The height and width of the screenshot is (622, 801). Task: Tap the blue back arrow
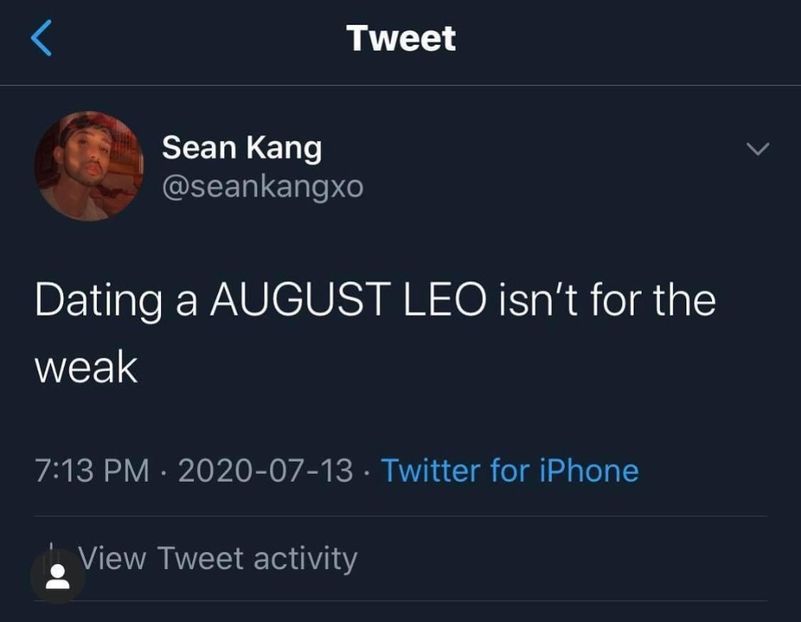point(41,39)
